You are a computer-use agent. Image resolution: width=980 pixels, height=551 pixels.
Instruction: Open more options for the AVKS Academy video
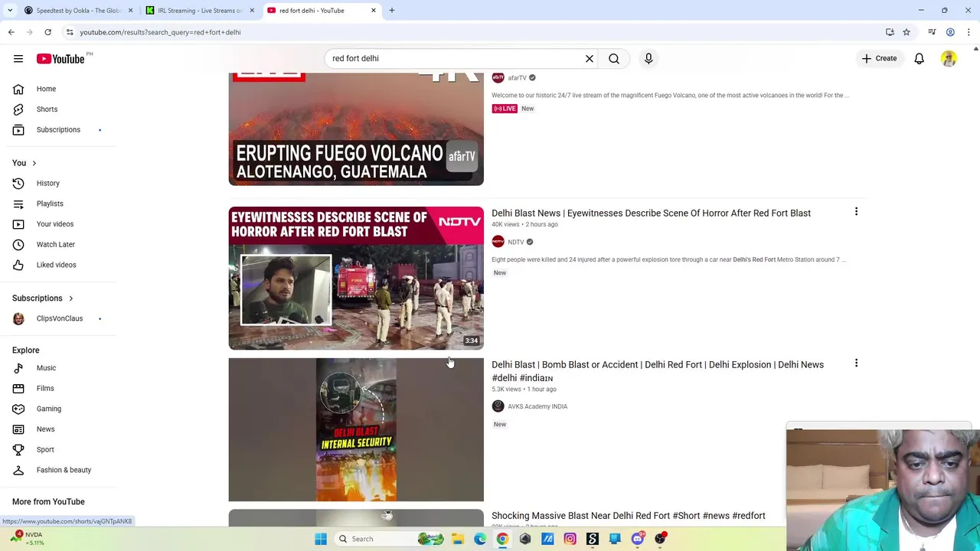[856, 364]
